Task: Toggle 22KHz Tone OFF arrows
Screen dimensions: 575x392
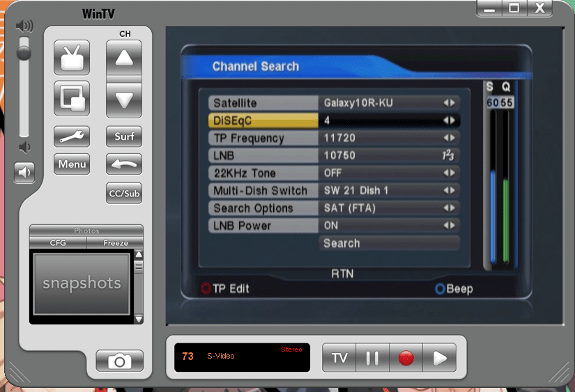Action: tap(450, 173)
